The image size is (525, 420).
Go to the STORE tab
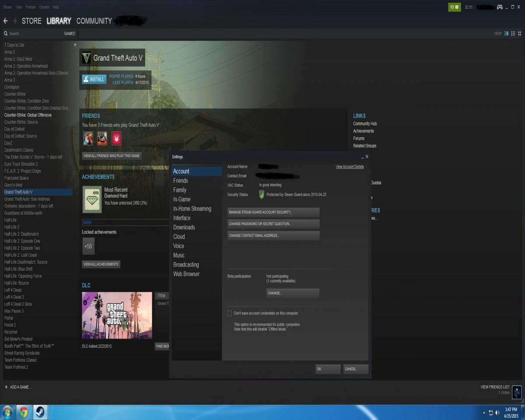click(x=31, y=21)
